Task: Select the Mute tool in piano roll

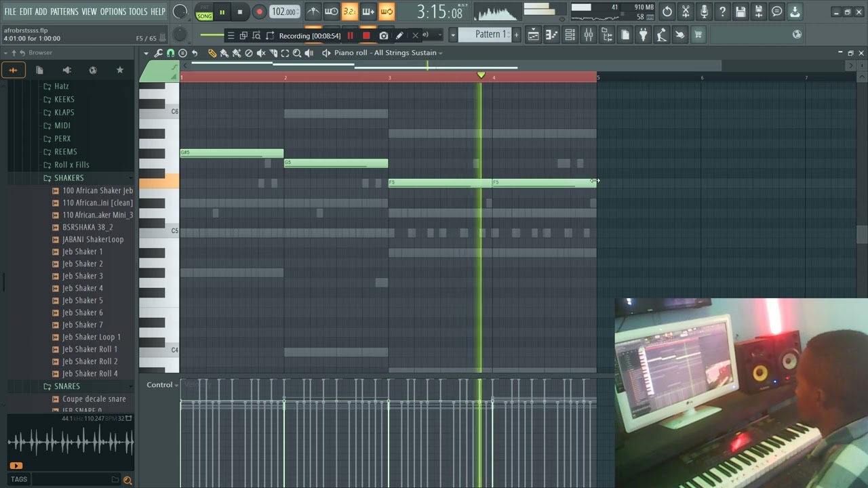Action: click(261, 53)
